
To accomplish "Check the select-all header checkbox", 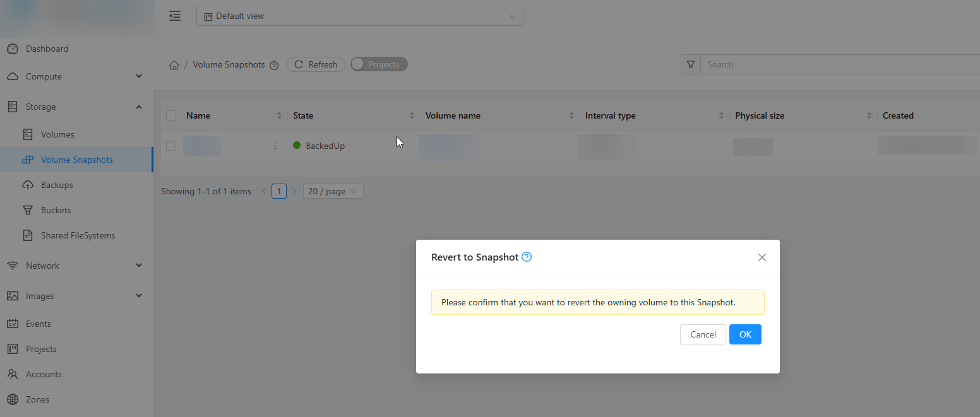I will (171, 115).
